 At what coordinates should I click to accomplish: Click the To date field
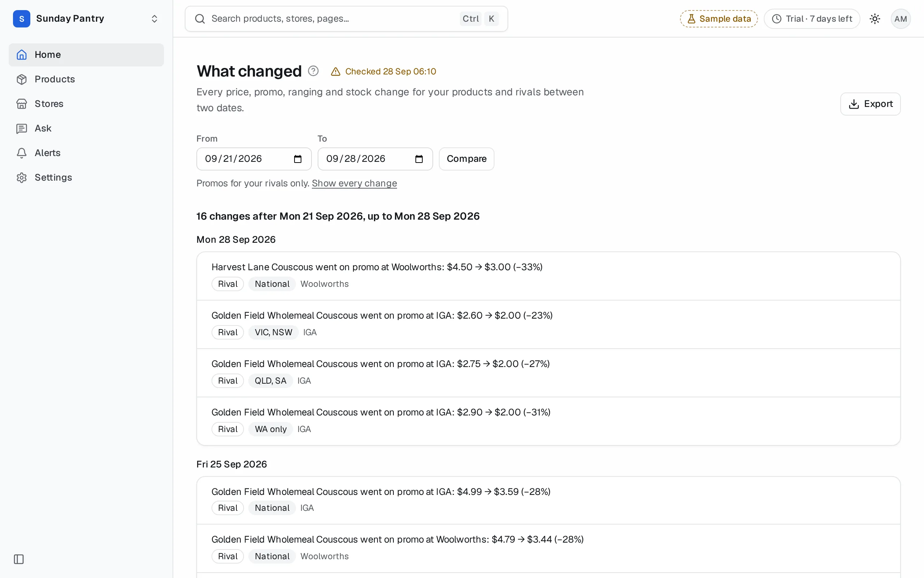pos(375,159)
